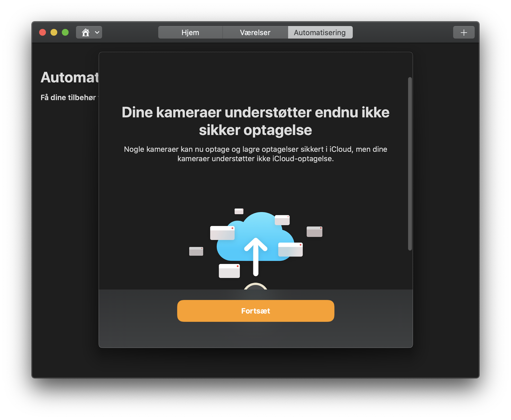511x420 pixels.
Task: Switch to the Hjem tab
Action: (190, 32)
